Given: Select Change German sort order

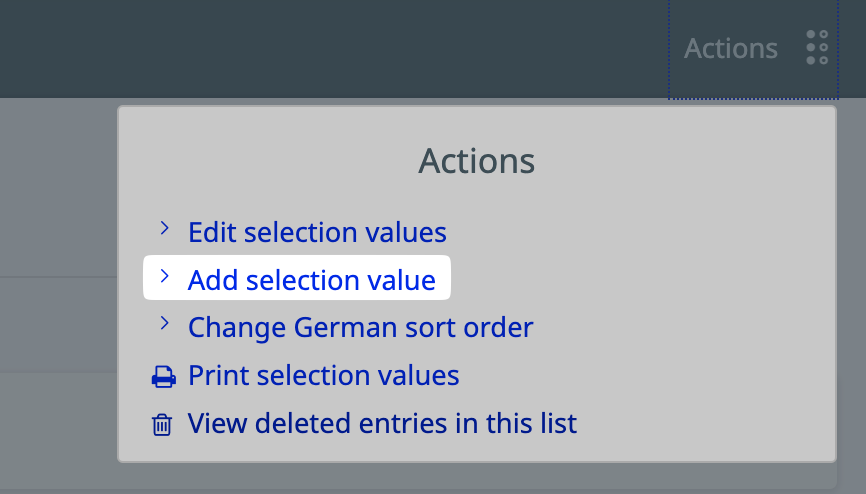Looking at the screenshot, I should point(360,328).
